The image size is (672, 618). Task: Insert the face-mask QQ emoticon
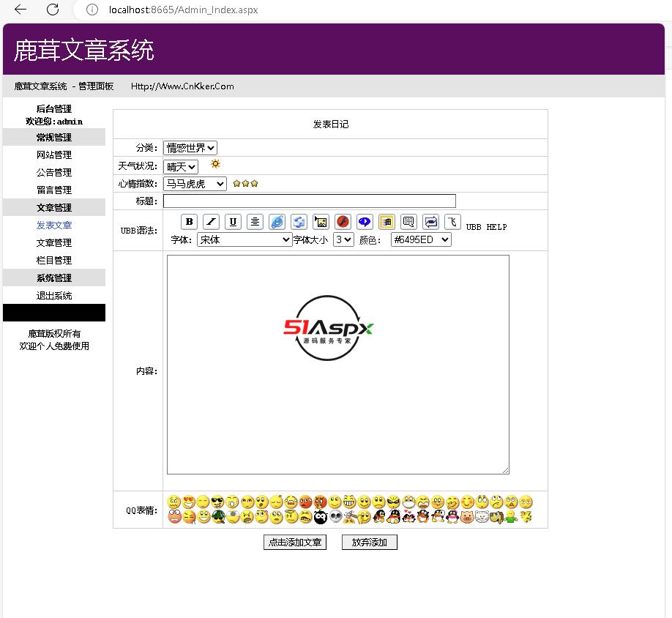pyautogui.click(x=408, y=502)
